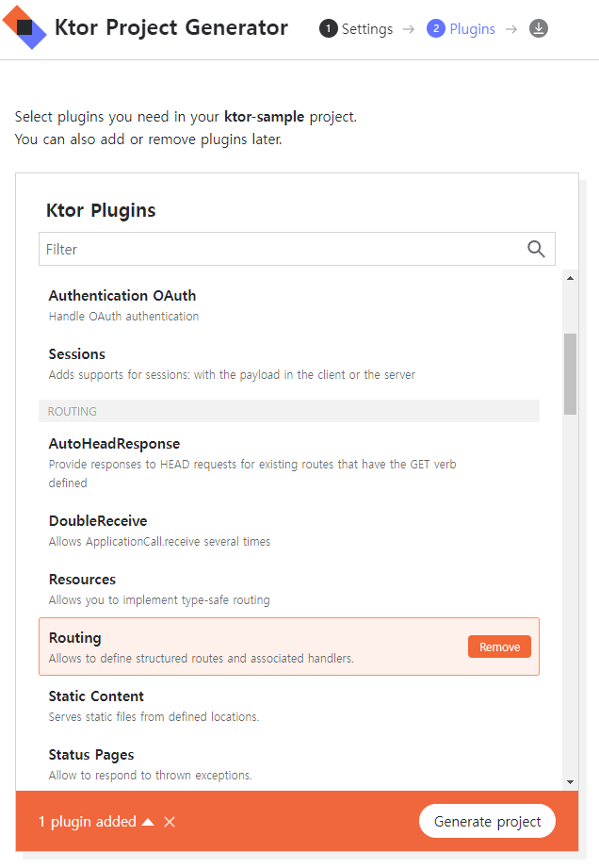Remove the Routing plugin
Screen dimensions: 599x868
coord(499,647)
